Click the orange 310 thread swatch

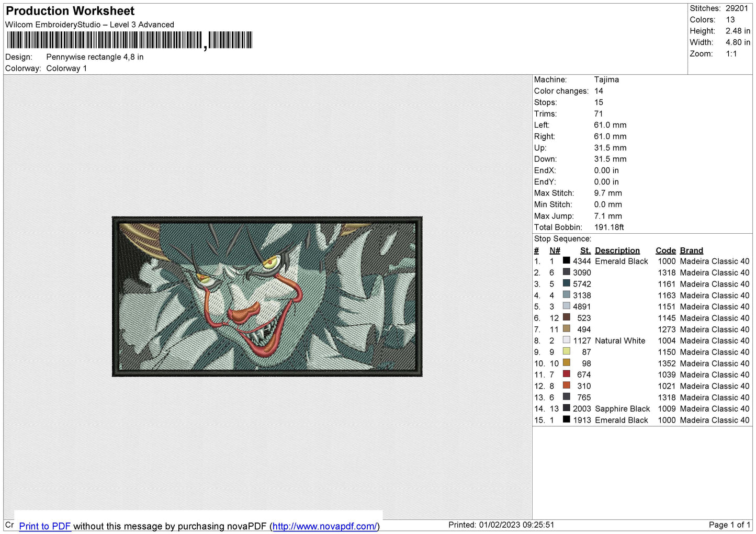coord(567,385)
